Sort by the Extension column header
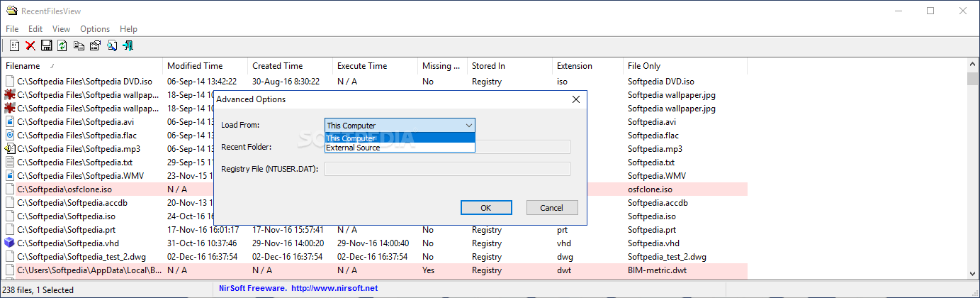The height and width of the screenshot is (298, 980). (588, 66)
